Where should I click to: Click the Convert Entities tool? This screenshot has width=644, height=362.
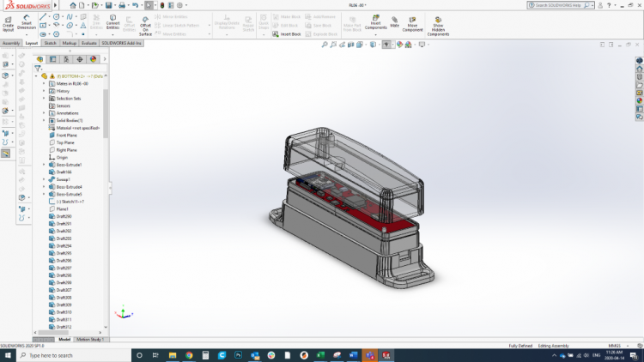tap(112, 22)
